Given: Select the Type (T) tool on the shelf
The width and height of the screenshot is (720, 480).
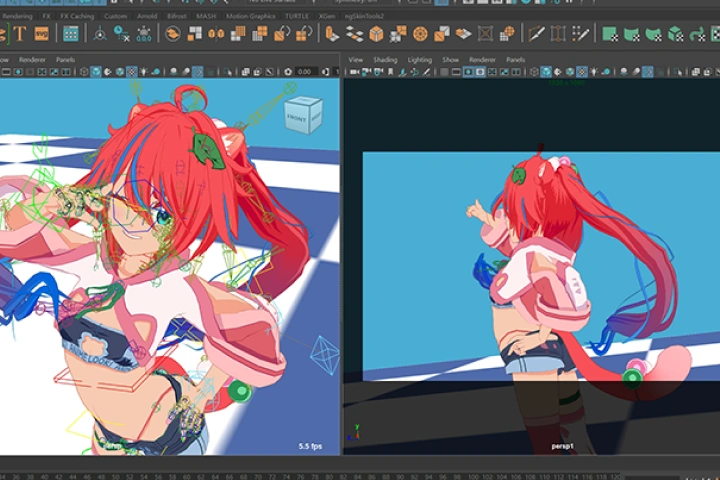Looking at the screenshot, I should (20, 34).
